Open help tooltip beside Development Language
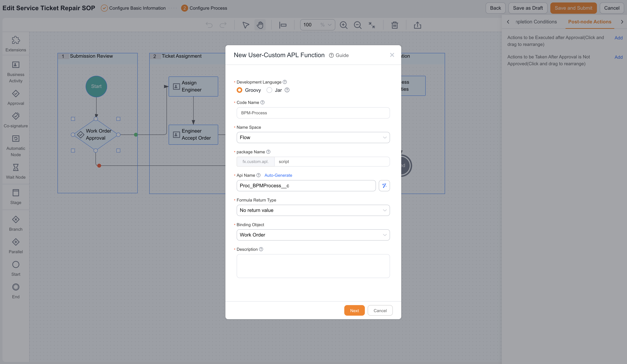This screenshot has width=627, height=364. click(285, 82)
